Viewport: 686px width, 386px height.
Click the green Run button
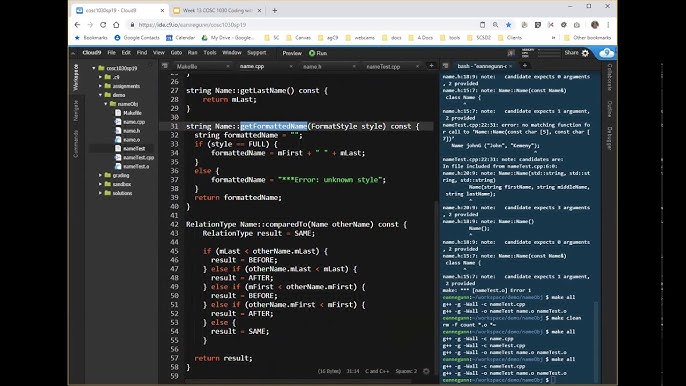(x=318, y=53)
